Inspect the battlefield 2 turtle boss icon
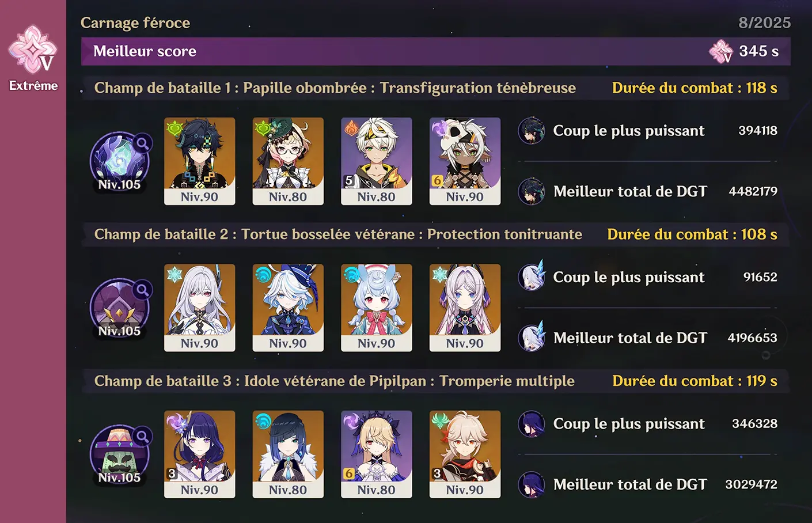This screenshot has width=812, height=523. 120,308
